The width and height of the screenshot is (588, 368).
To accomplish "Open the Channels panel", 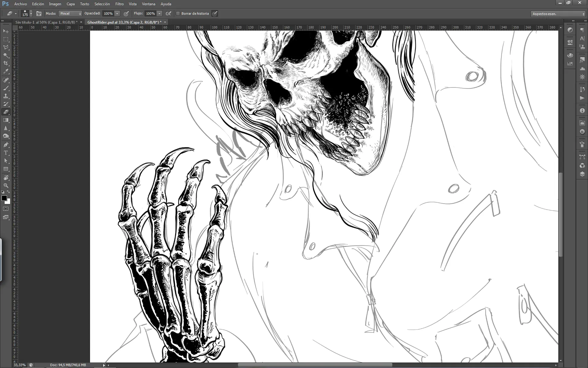I will tap(582, 166).
